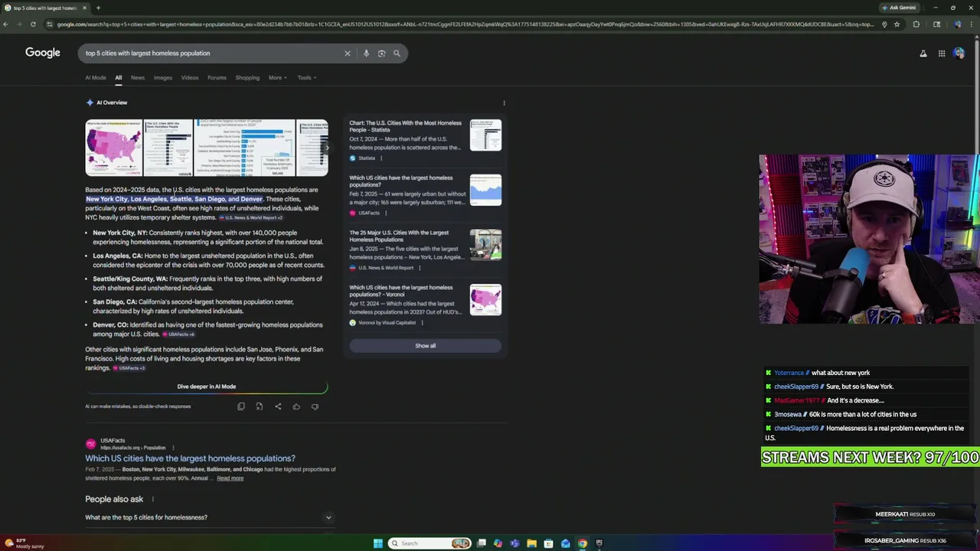Screen dimensions: 980x551
Task: Open the blue bar chart image thumbnail
Action: tap(244, 148)
